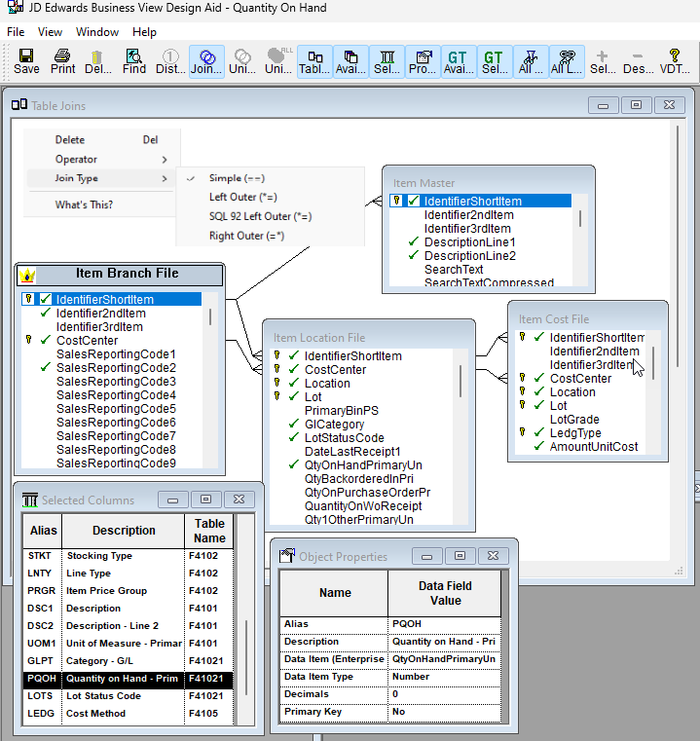700x741 pixels.
Task: Click the Object Properties window title icon
Action: [287, 556]
